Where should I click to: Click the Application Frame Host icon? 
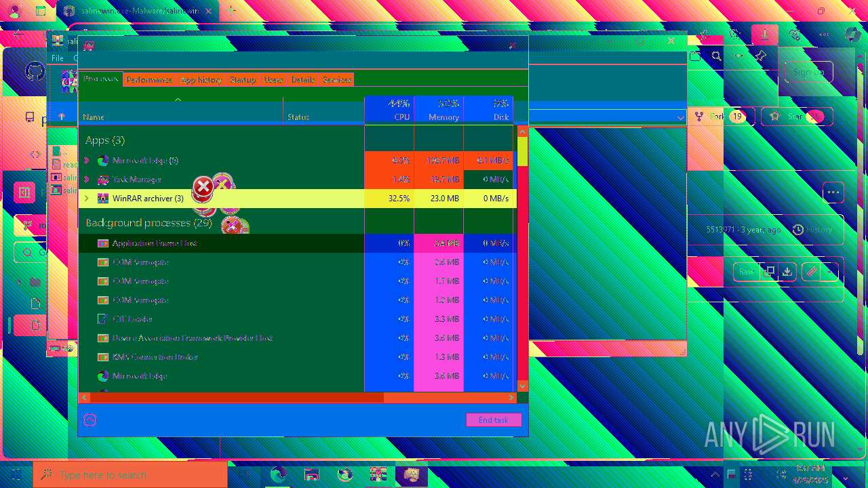tap(103, 243)
